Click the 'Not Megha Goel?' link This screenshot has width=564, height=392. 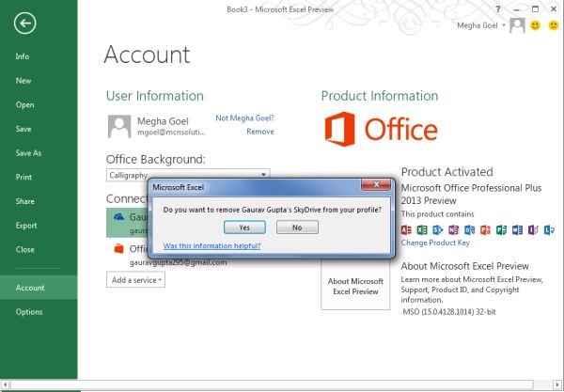pos(244,118)
